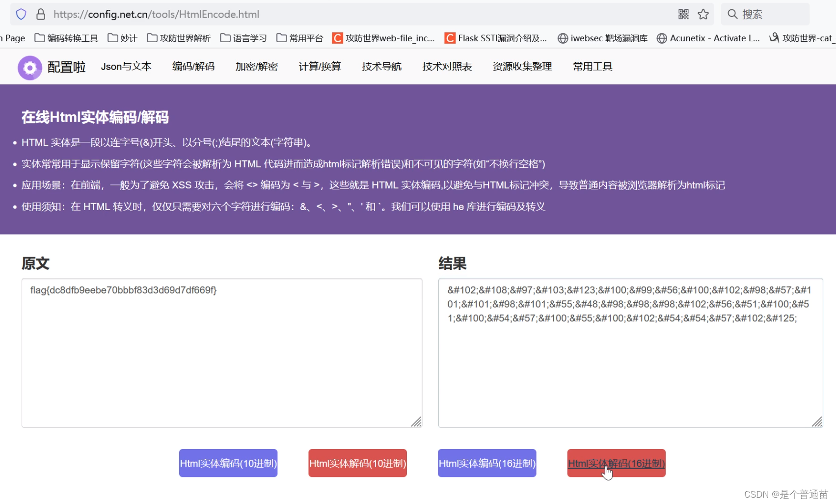The width and height of the screenshot is (836, 504).
Task: Click the C favicon of 攻防世界web-file bookmark
Action: click(x=337, y=38)
